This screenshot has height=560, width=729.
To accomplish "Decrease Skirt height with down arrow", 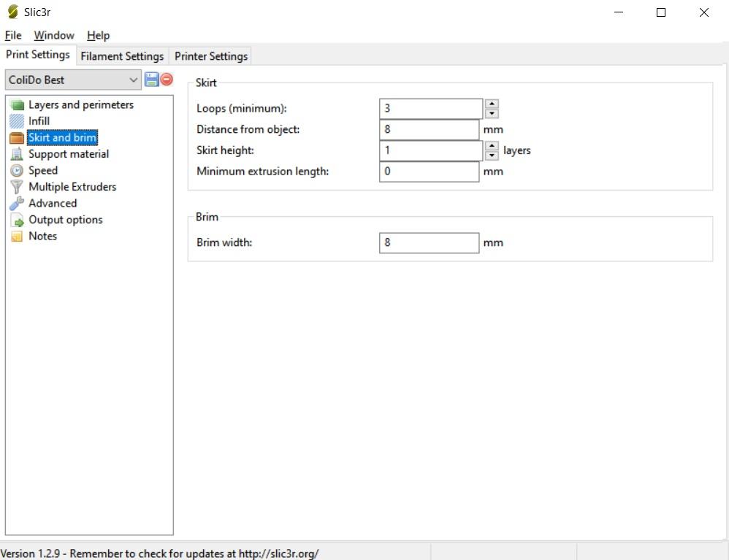I will pos(492,156).
